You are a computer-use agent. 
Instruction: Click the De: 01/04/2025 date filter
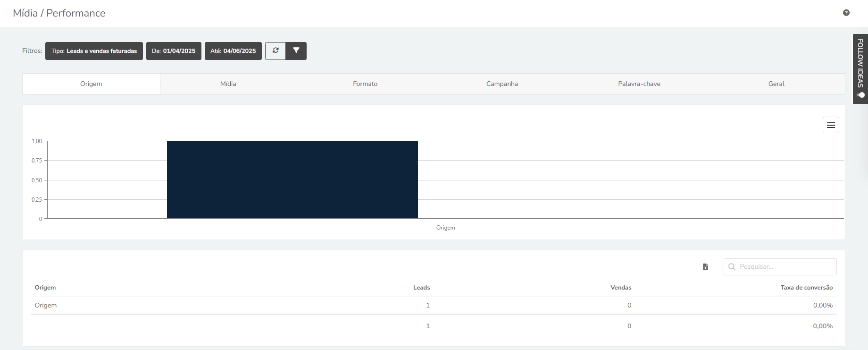tap(174, 51)
